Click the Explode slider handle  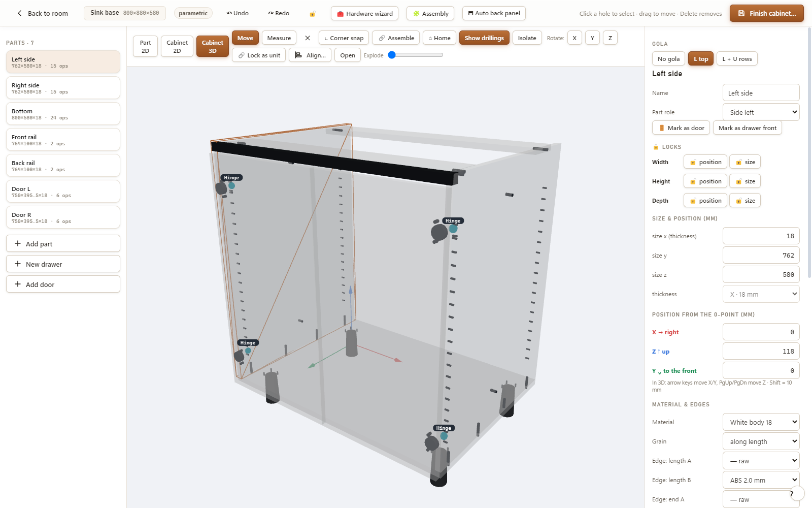tap(392, 55)
